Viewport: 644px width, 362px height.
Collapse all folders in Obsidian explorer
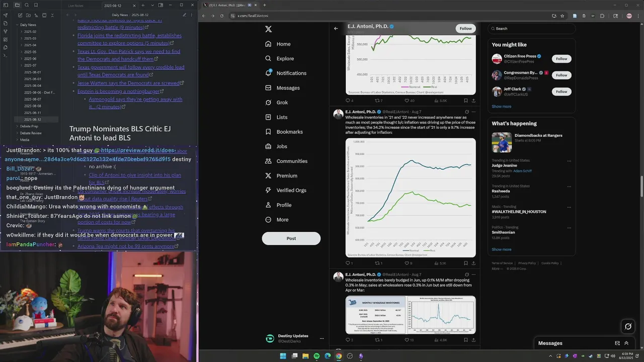[52, 15]
